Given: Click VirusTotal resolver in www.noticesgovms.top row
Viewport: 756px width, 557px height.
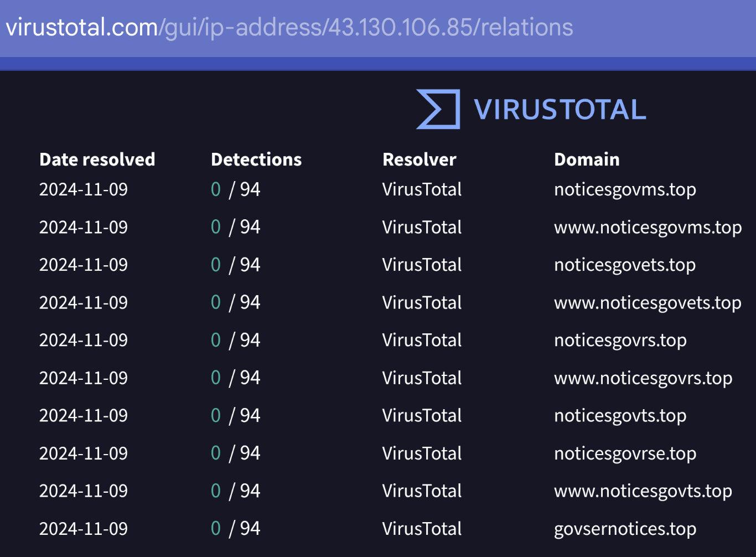Looking at the screenshot, I should click(x=422, y=227).
